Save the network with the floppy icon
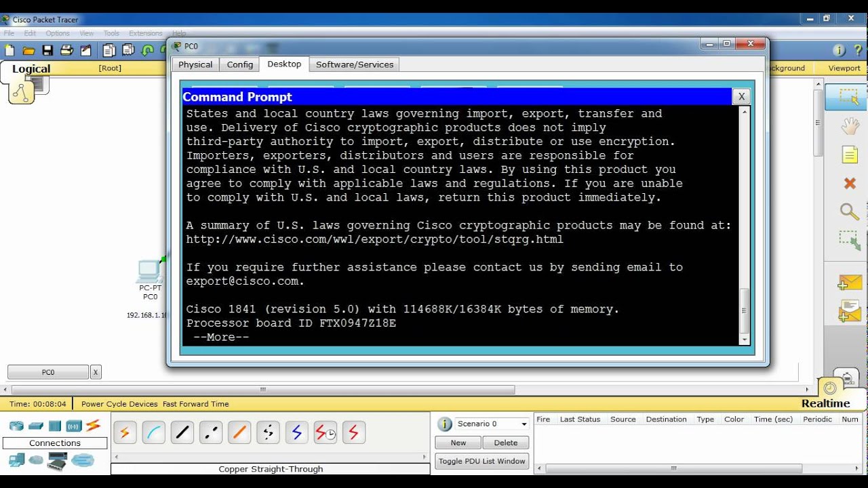868x488 pixels. (47, 50)
